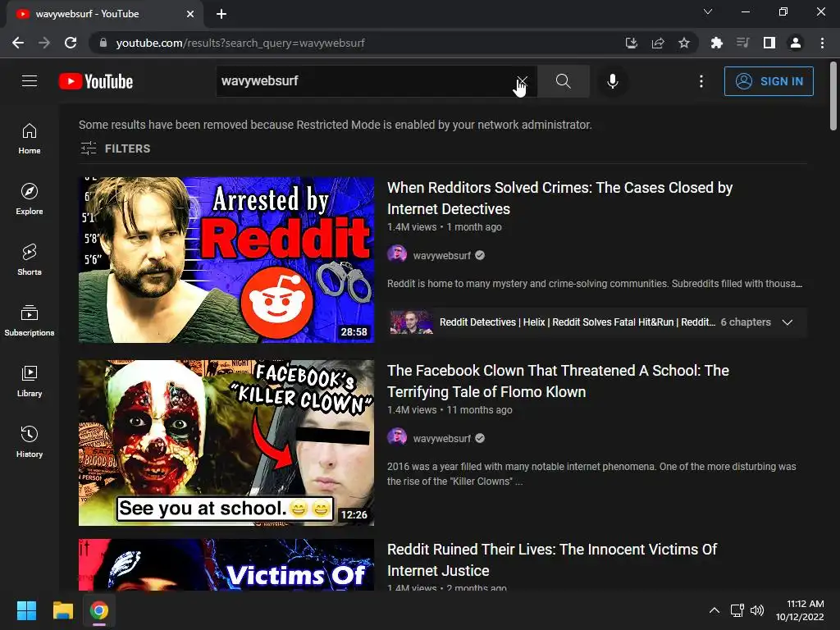Open the FILTERS options
The height and width of the screenshot is (630, 840).
115,148
